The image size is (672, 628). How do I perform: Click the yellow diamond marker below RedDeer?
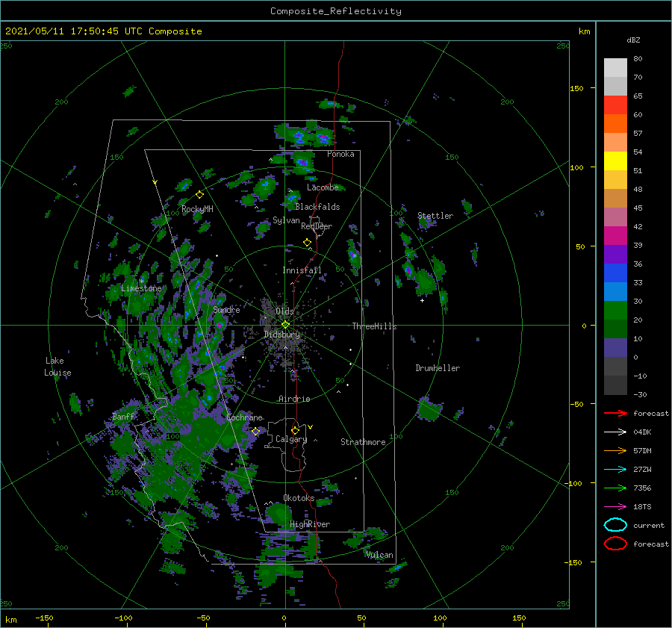click(307, 243)
